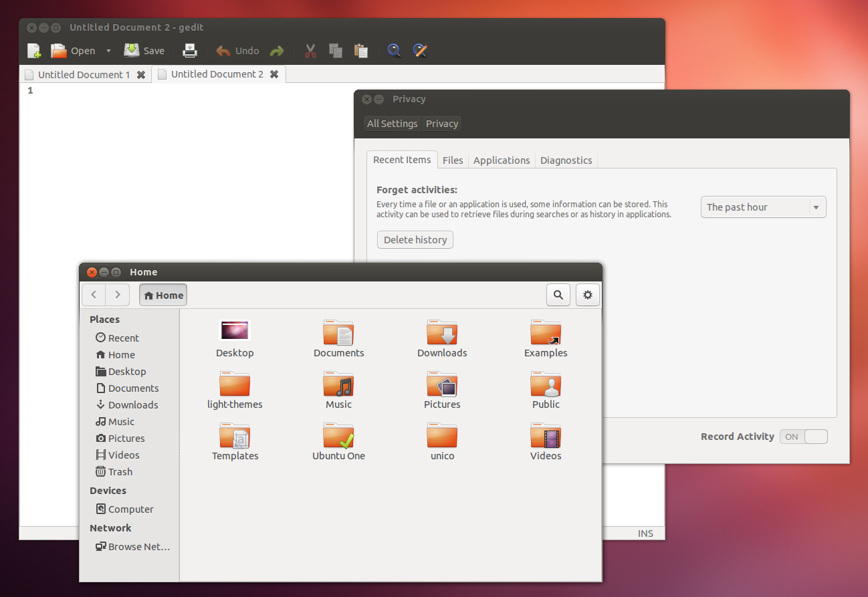Select Recent in the Places sidebar

130,338
